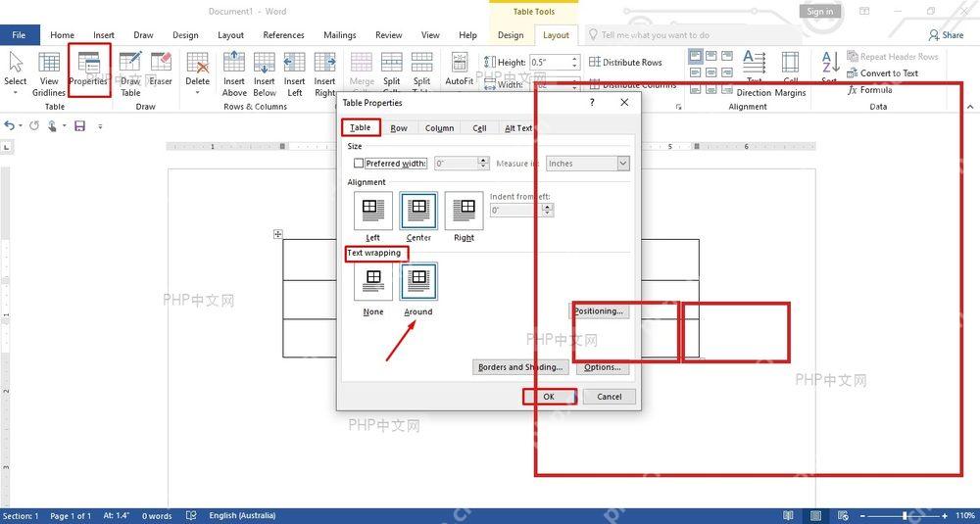Enable the Preferred width checkbox
The image size is (980, 524).
click(359, 163)
